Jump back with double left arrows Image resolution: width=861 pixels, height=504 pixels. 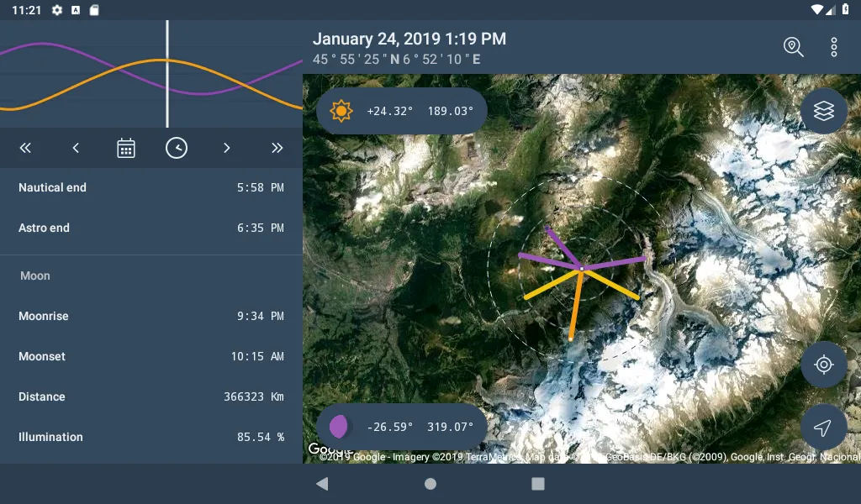(x=25, y=148)
